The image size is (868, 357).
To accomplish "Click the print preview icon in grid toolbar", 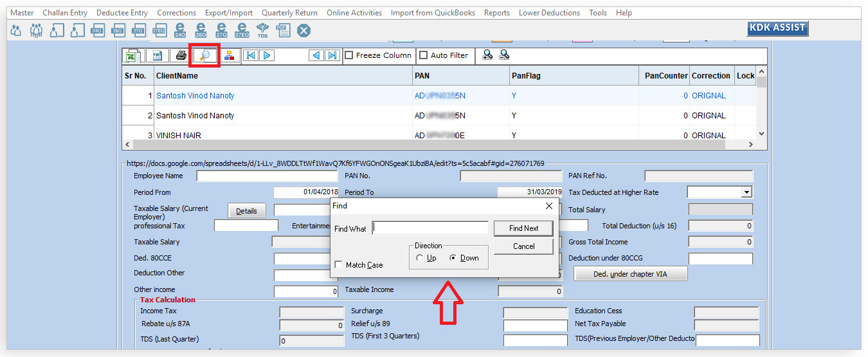I will point(158,55).
